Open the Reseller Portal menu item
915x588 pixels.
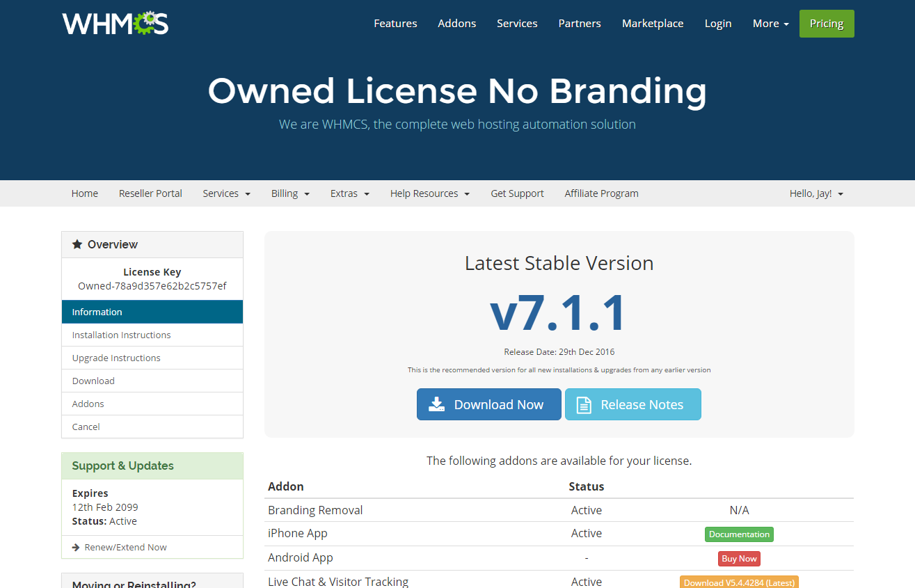(x=150, y=193)
